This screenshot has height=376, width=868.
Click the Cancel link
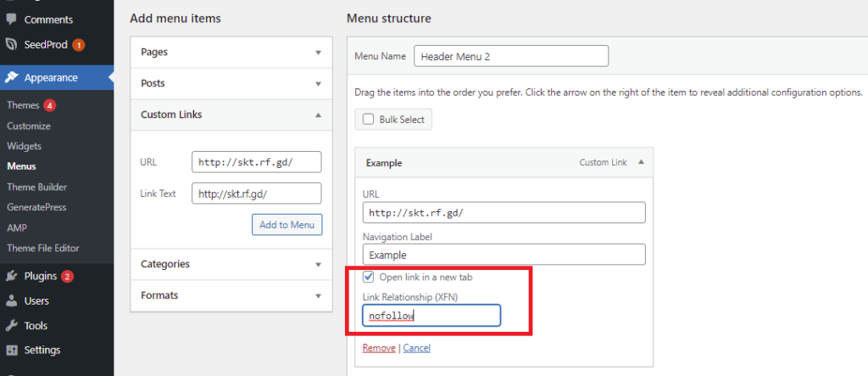tap(416, 348)
